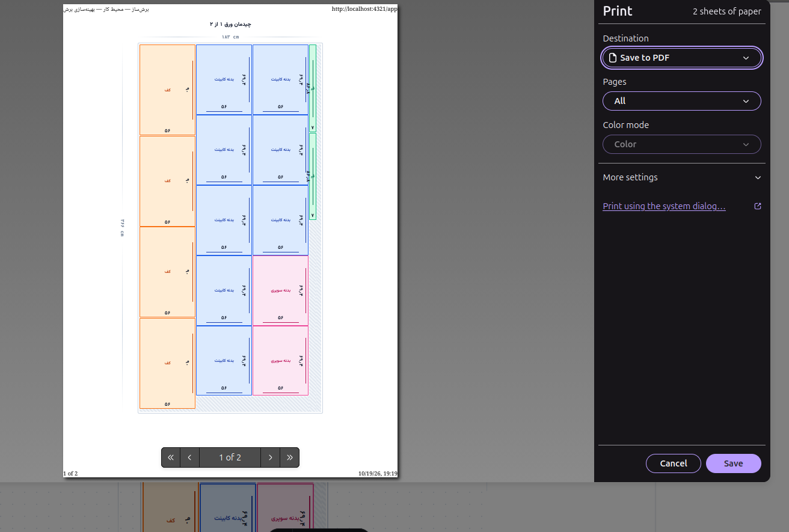Click the document icon in Save to PDF

click(x=613, y=58)
